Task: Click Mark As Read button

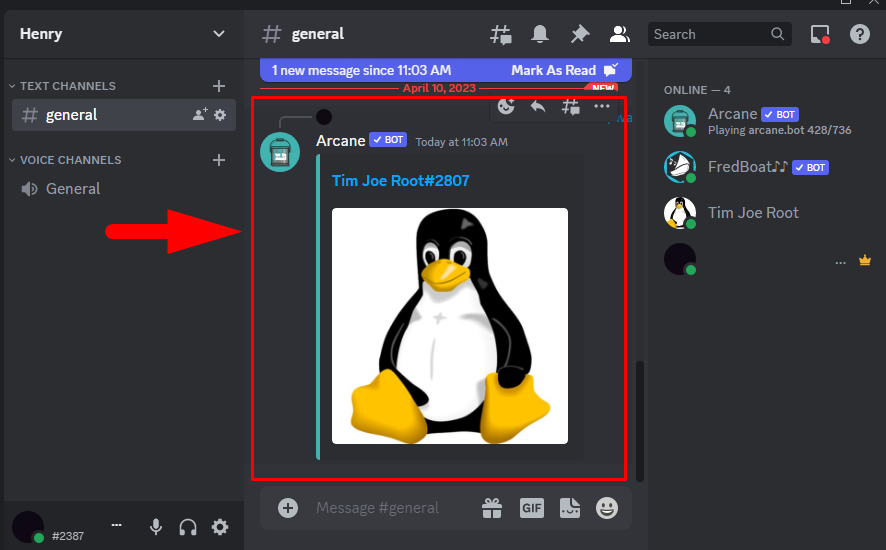Action: pyautogui.click(x=564, y=70)
